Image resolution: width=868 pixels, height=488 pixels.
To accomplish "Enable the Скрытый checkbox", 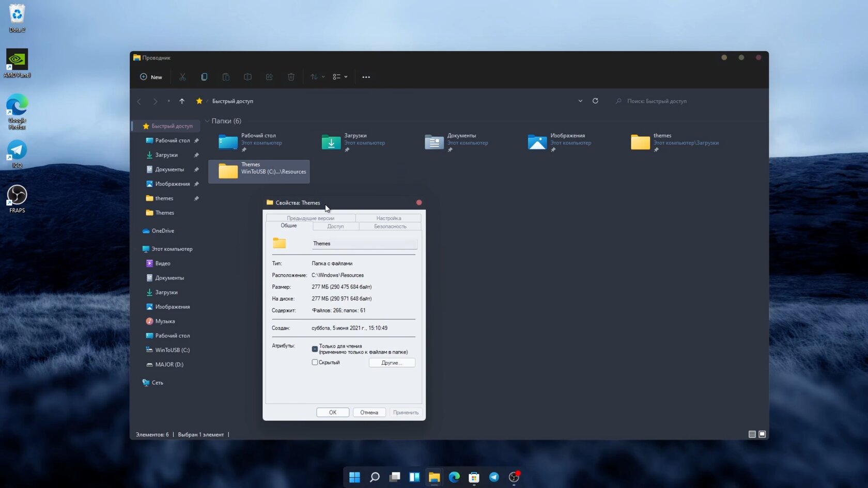I will point(315,363).
